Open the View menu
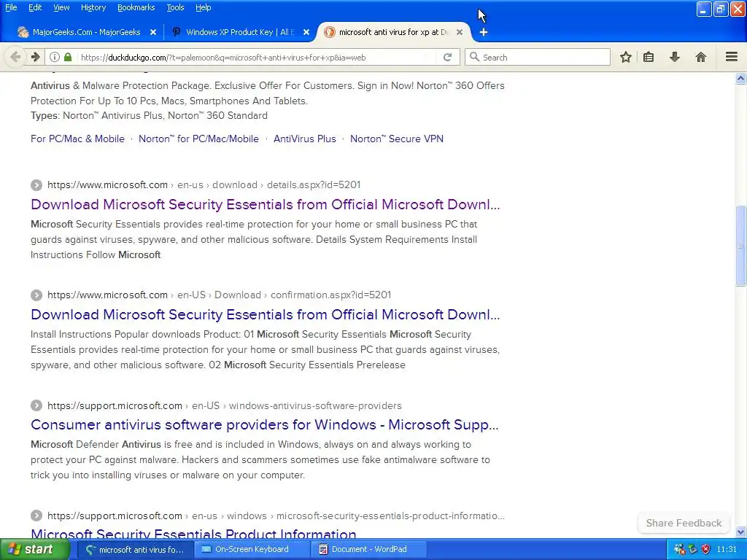 (x=61, y=7)
